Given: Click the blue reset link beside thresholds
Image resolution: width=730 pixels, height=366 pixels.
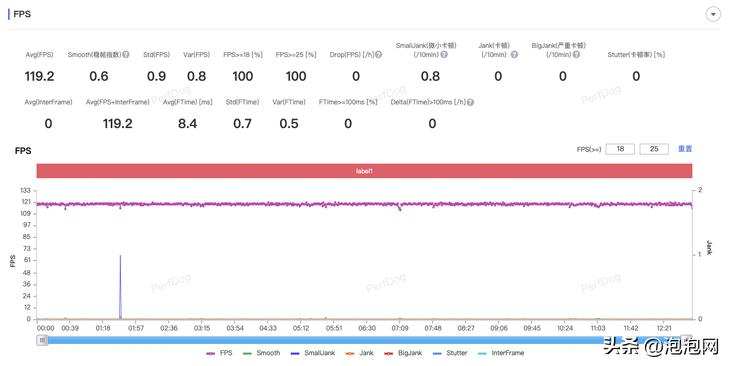Looking at the screenshot, I should pyautogui.click(x=685, y=149).
